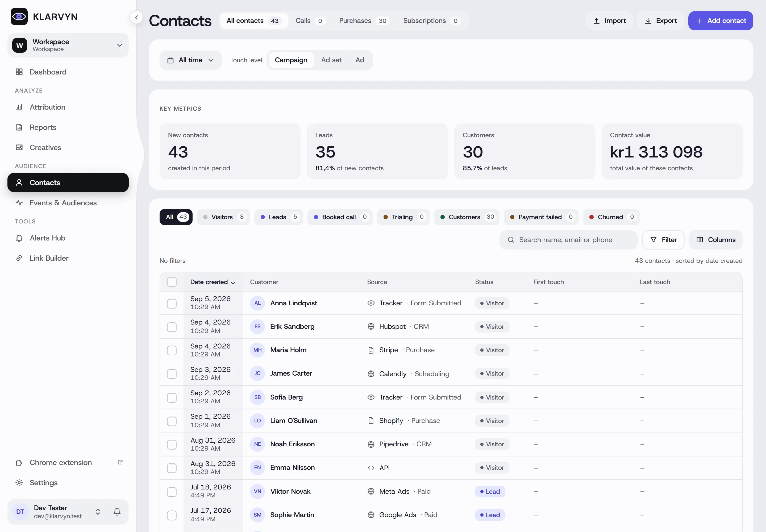
Task: Switch to the Calls tab
Action: point(310,21)
